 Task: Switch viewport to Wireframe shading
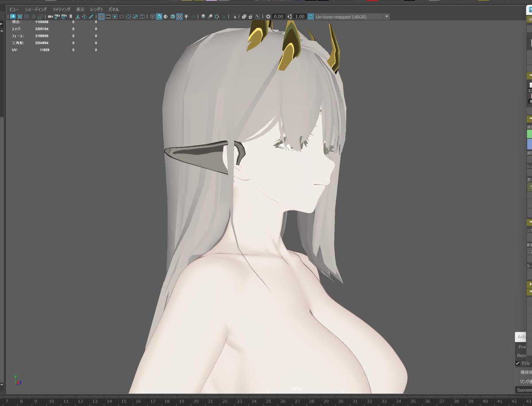(x=152, y=16)
